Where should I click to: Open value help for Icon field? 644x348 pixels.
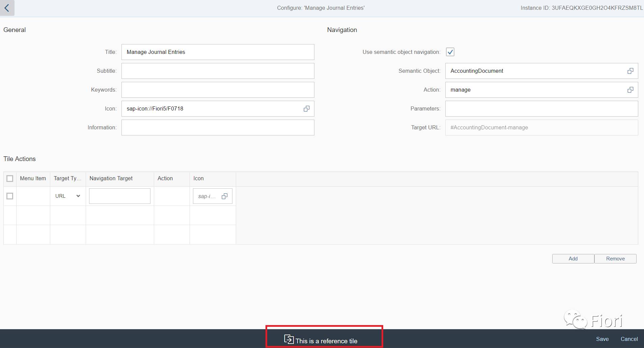point(306,108)
